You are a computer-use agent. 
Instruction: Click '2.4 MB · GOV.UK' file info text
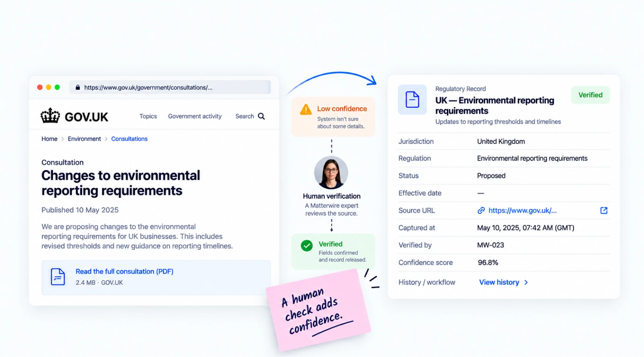[99, 283]
